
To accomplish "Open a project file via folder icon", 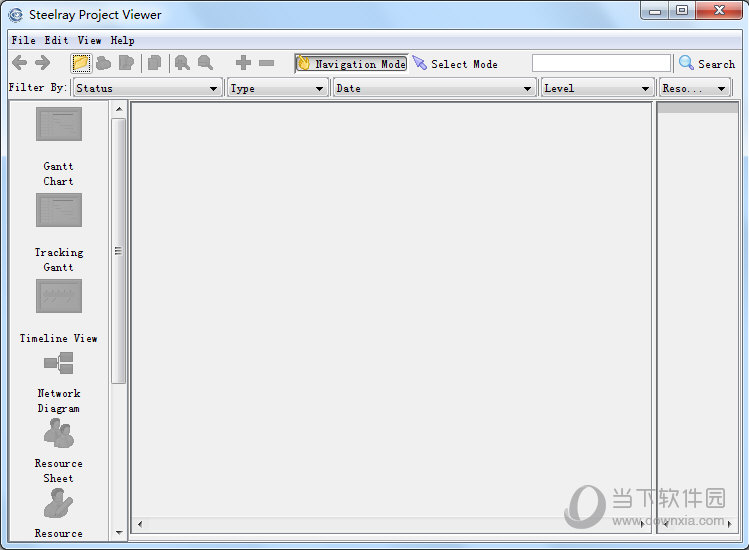I will coord(81,63).
